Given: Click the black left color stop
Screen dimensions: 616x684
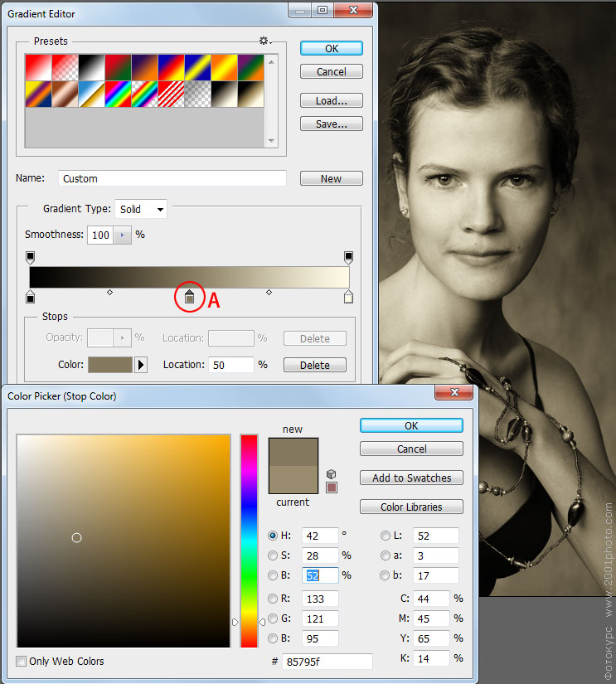Looking at the screenshot, I should pos(30,297).
